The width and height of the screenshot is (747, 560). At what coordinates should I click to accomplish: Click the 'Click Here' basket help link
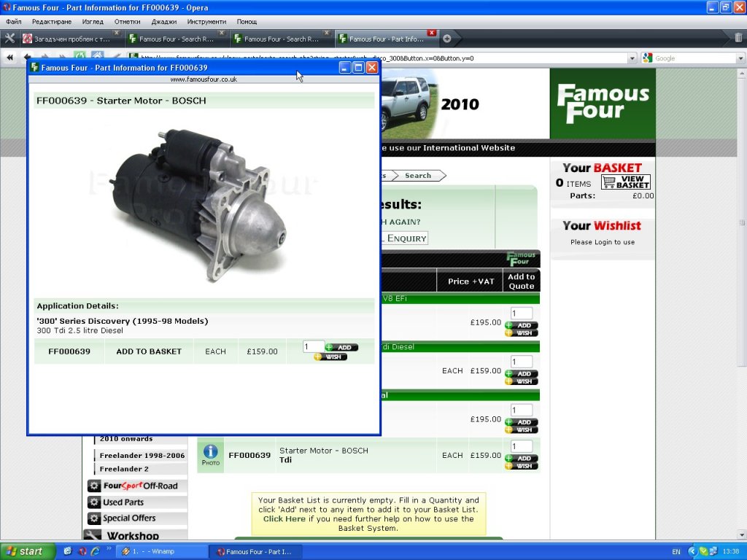[x=285, y=518]
